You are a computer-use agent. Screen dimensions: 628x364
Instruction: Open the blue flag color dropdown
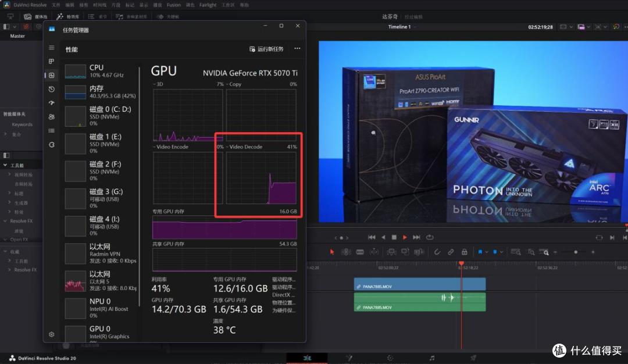pyautogui.click(x=487, y=252)
